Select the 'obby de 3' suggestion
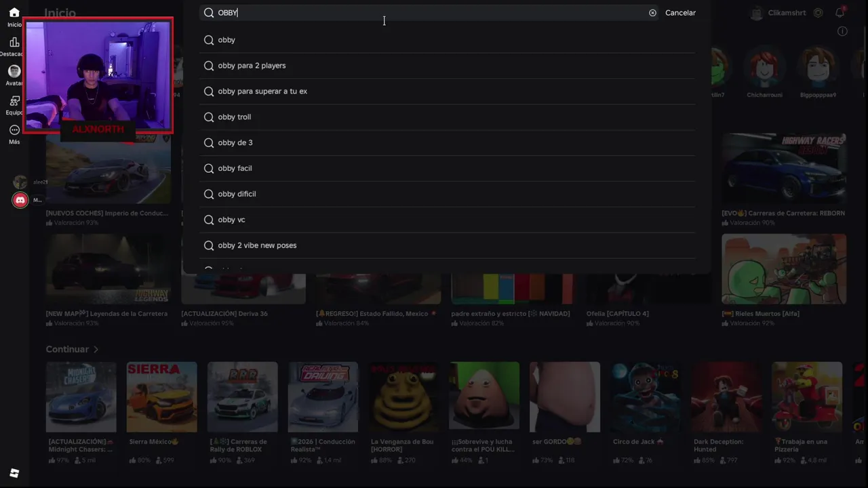Image resolution: width=868 pixels, height=488 pixels. [x=448, y=143]
